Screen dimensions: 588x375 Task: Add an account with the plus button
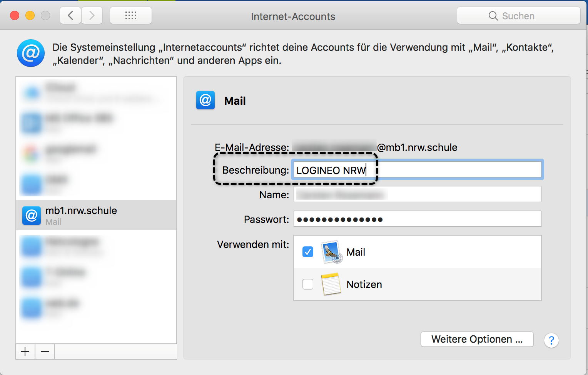(25, 352)
